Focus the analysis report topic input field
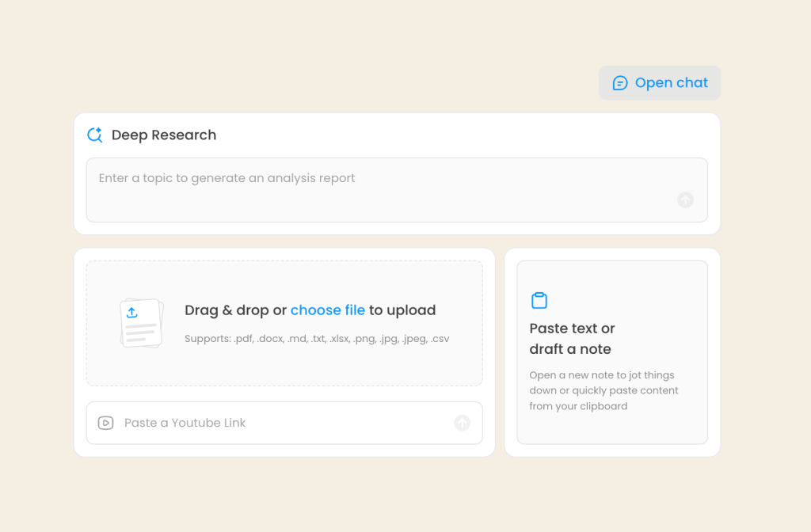The image size is (811, 532). (x=397, y=190)
